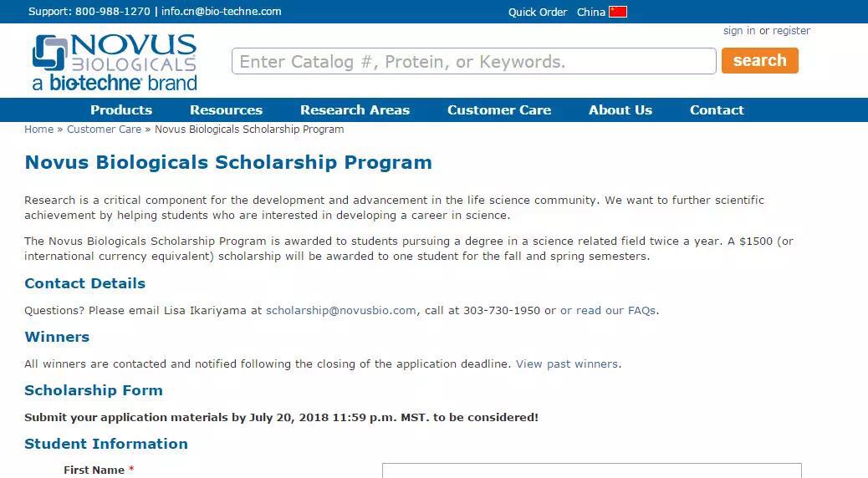Open the Resources menu
The image size is (868, 478).
(226, 110)
